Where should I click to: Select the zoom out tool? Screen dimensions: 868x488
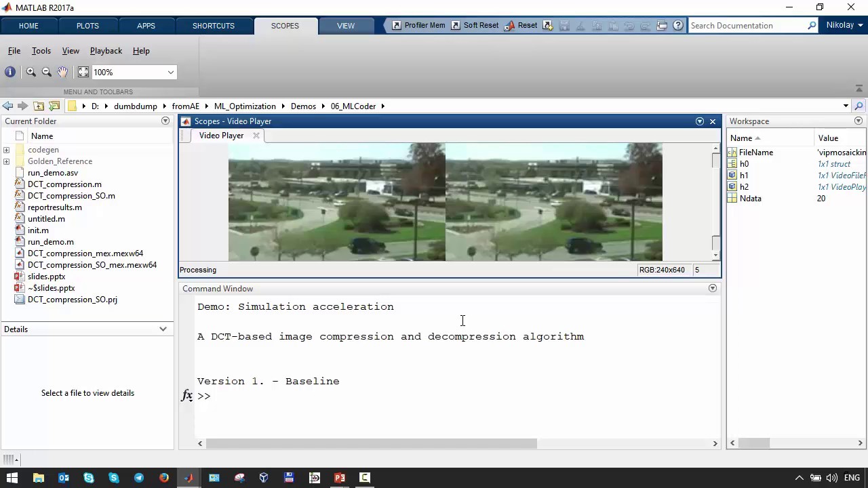(46, 72)
